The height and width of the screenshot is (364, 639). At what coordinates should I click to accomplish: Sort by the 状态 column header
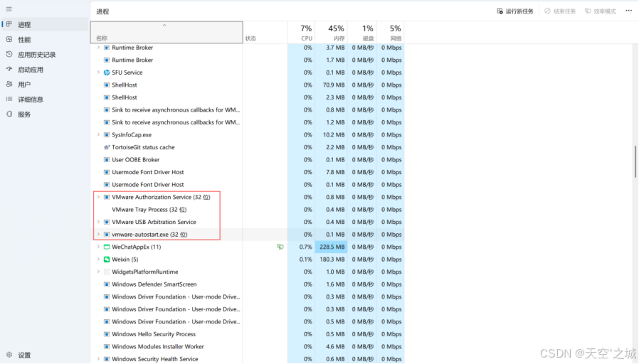tap(265, 32)
